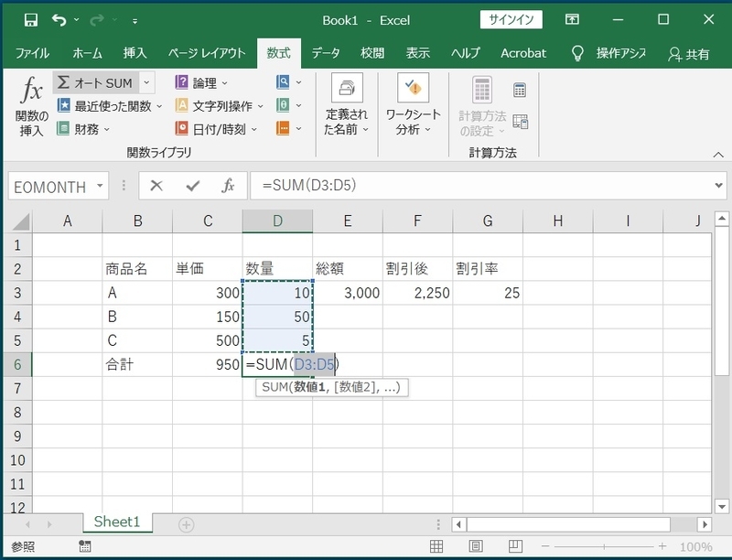The height and width of the screenshot is (560, 732).
Task: Activate Normal view in the status bar
Action: 436,545
